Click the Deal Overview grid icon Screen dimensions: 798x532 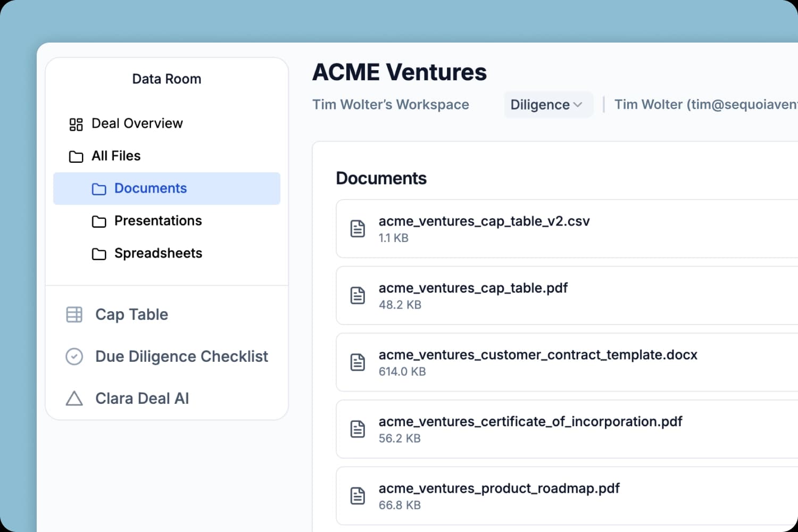click(76, 124)
